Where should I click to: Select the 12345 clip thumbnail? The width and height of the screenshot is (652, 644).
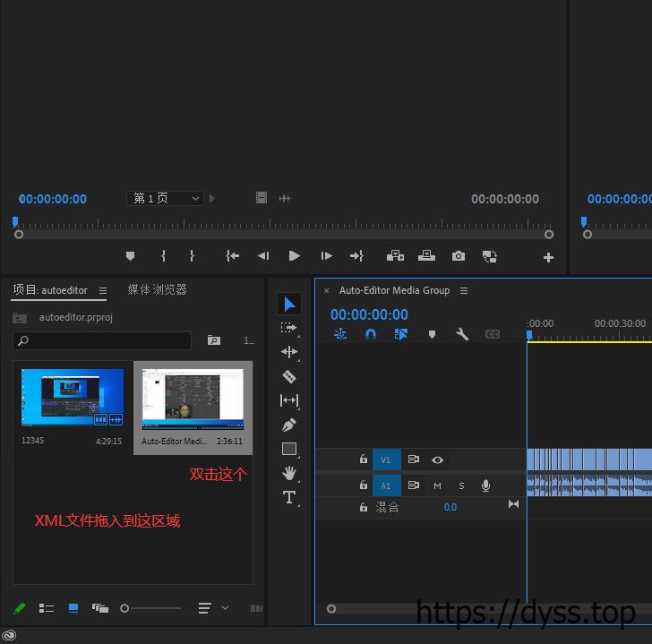(x=73, y=398)
